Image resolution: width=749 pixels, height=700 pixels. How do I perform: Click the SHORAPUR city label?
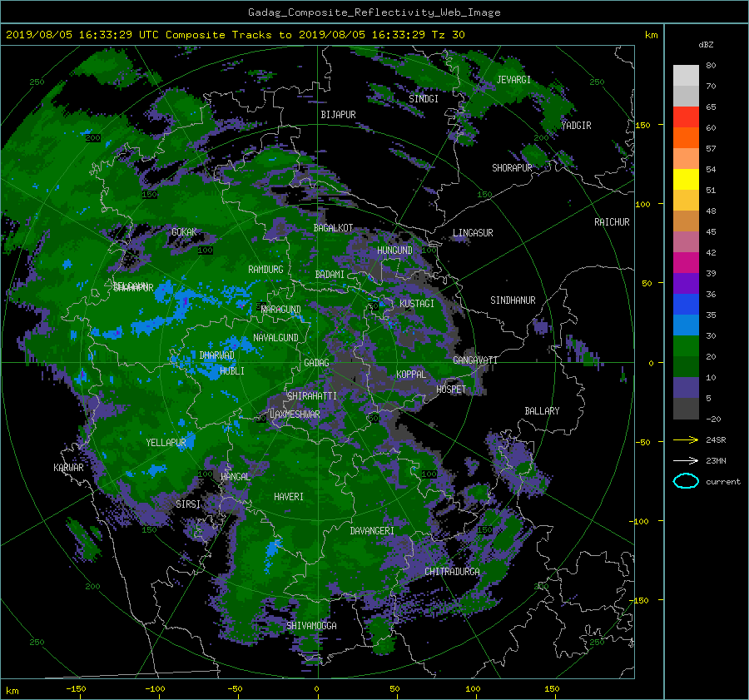512,168
